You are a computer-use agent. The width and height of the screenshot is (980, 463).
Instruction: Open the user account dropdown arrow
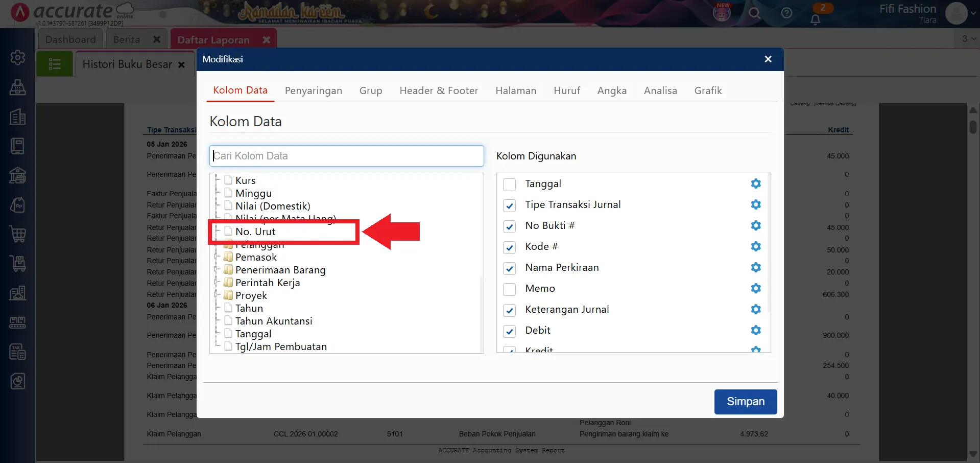pyautogui.click(x=973, y=13)
